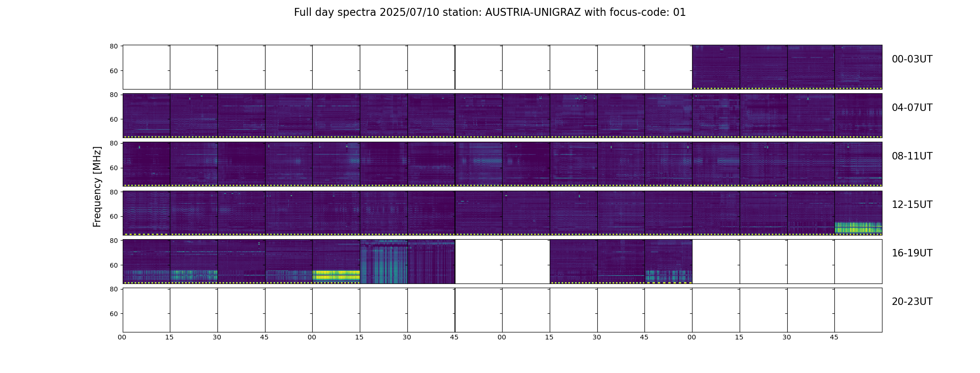Screen dimensions: 980x373
Task: Select the '04-07UT' row label
Action: [912, 108]
